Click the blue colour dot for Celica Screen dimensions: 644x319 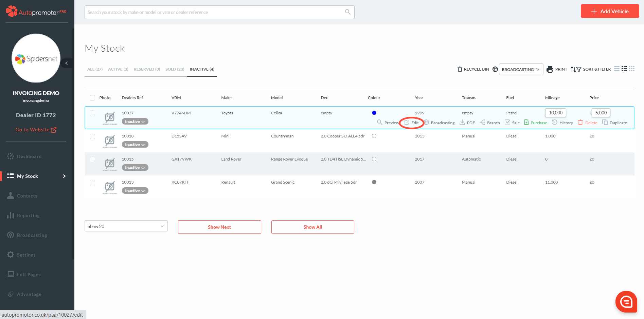(x=374, y=113)
